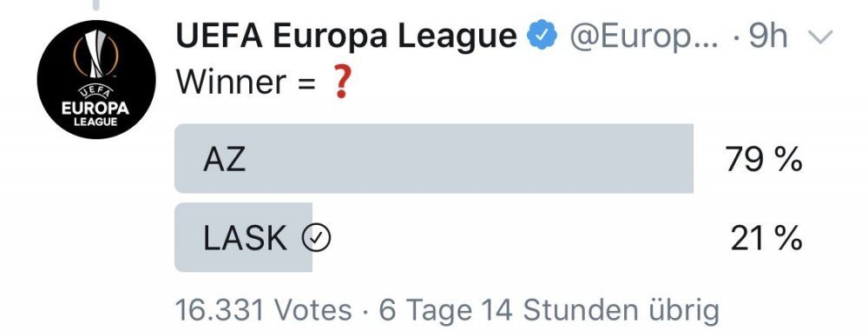868x331 pixels.
Task: Open the UEFA Europa League account name
Action: 346,36
